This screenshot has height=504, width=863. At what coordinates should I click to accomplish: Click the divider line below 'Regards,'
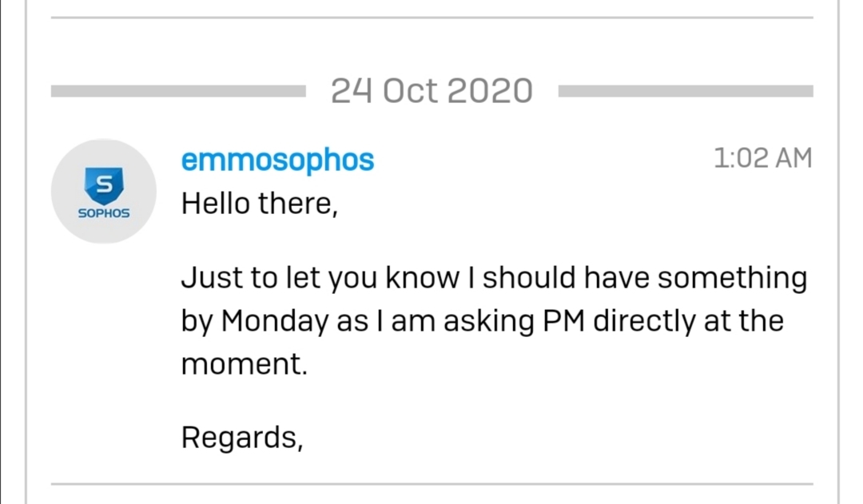coord(432,484)
